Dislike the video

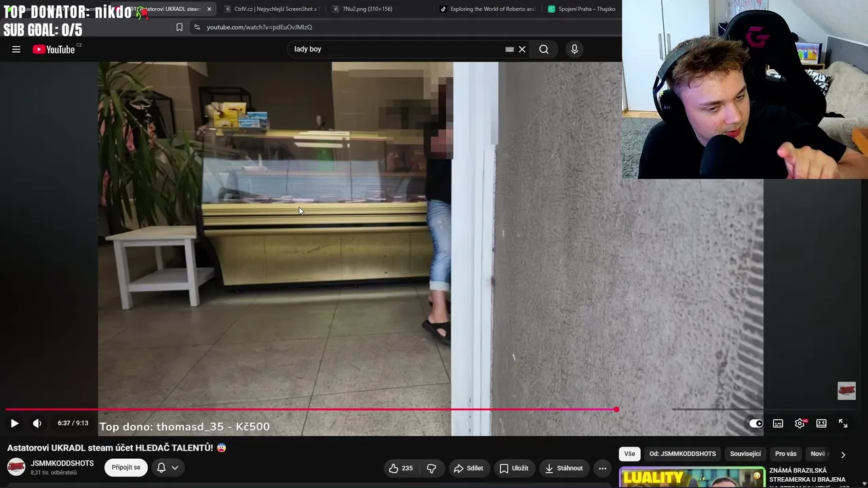tap(431, 468)
